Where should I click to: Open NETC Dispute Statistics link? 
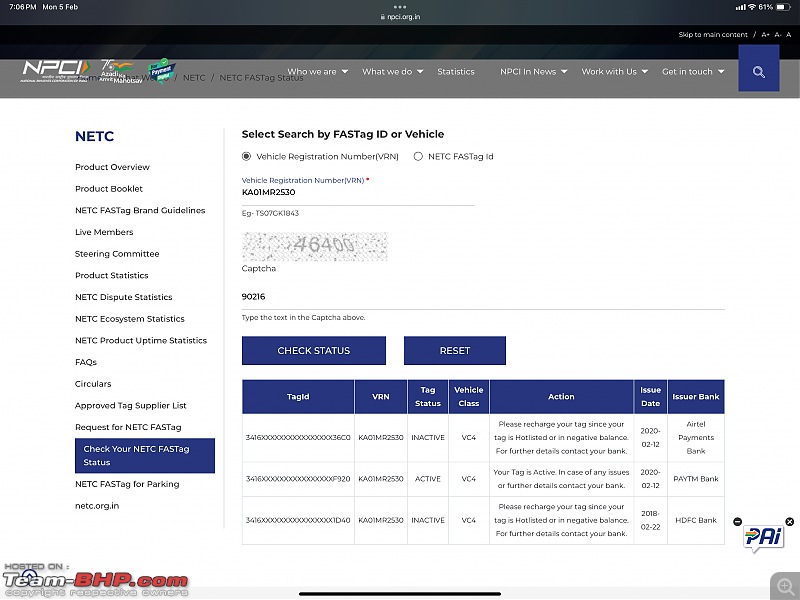(x=123, y=297)
